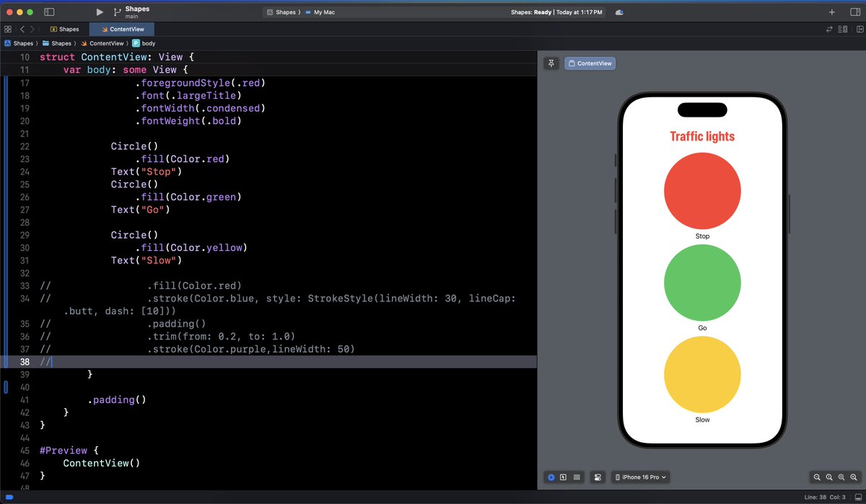The width and height of the screenshot is (866, 504).
Task: Run the Shapes project with play button
Action: point(100,12)
